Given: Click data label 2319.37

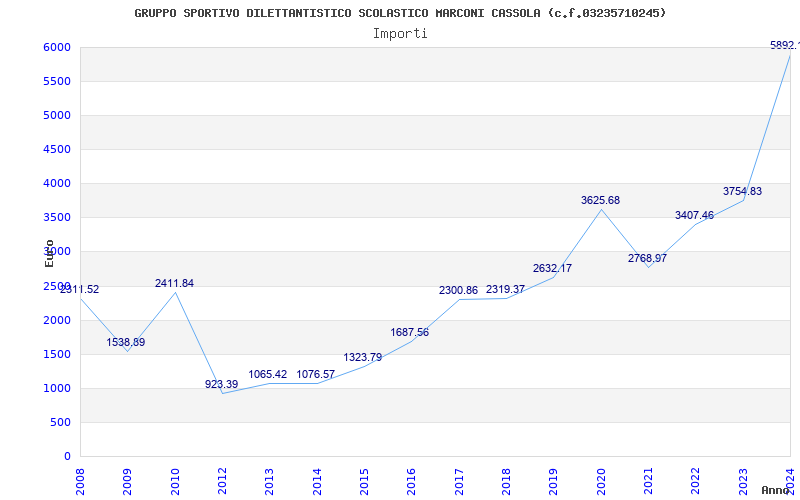Looking at the screenshot, I should coord(505,289).
